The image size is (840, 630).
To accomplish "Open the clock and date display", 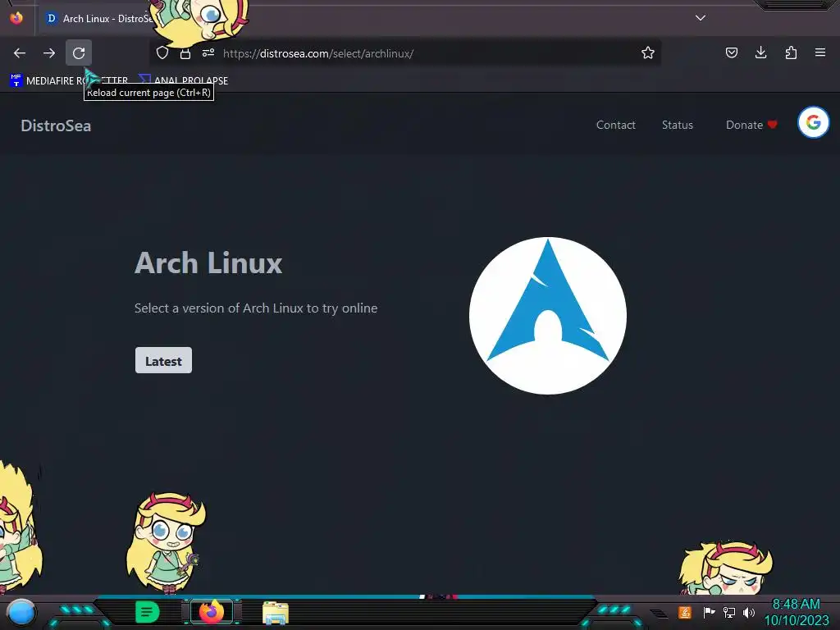I will pyautogui.click(x=796, y=612).
